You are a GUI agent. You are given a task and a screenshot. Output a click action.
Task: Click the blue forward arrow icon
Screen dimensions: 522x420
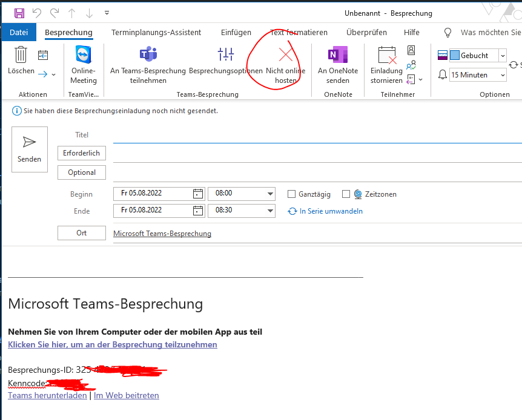[x=42, y=74]
